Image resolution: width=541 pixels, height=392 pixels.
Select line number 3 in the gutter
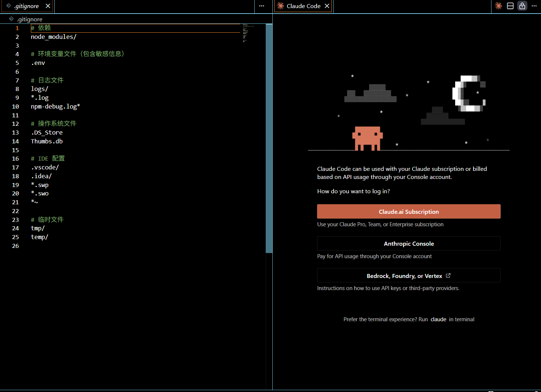point(17,46)
